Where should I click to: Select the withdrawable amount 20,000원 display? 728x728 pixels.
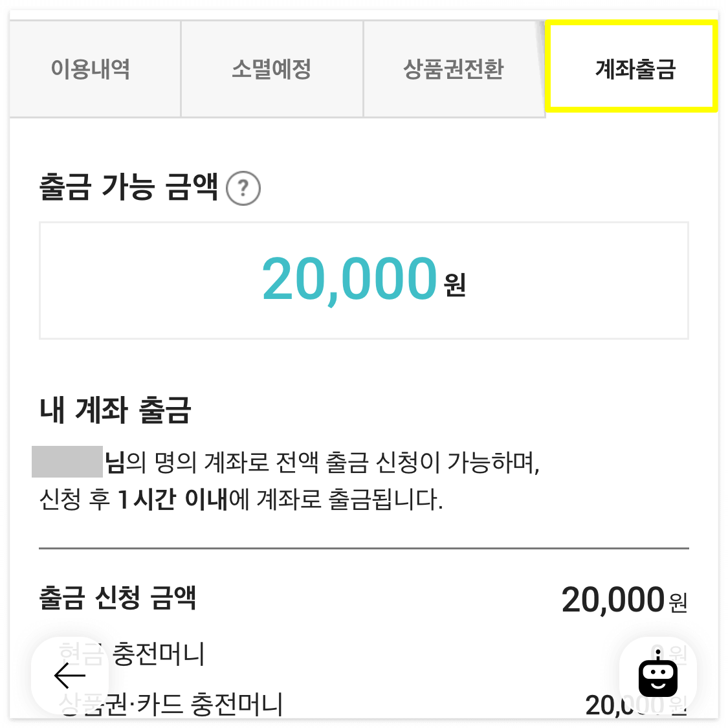(364, 280)
